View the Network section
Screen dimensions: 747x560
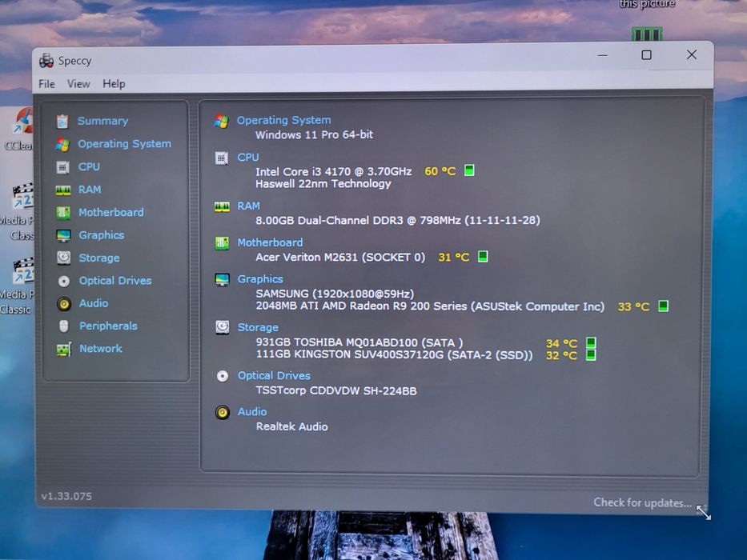[x=101, y=349]
